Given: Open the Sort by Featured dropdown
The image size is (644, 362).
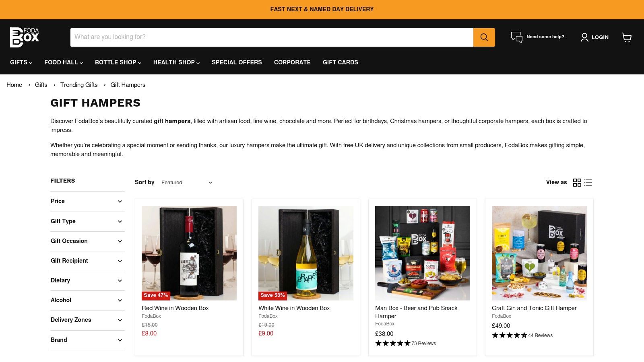Looking at the screenshot, I should tap(187, 183).
